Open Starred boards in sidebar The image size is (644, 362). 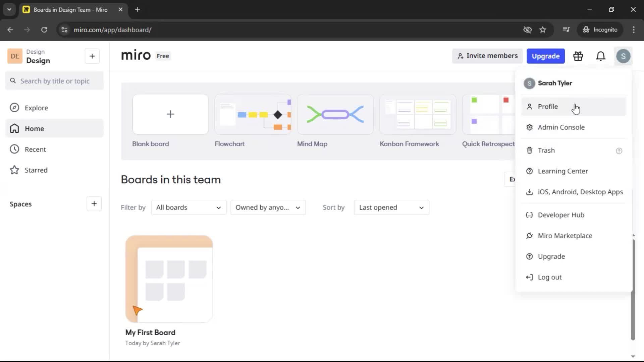(54, 170)
